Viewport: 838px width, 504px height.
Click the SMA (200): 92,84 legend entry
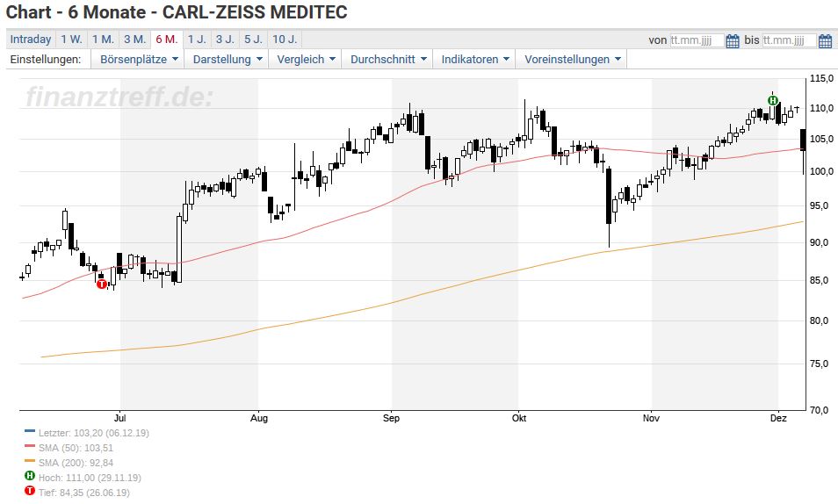pos(76,463)
